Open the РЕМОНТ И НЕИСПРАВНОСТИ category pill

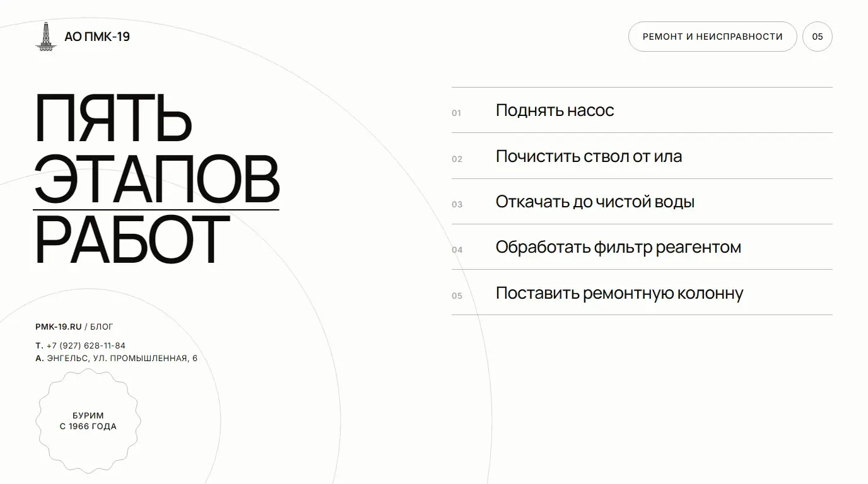click(713, 37)
